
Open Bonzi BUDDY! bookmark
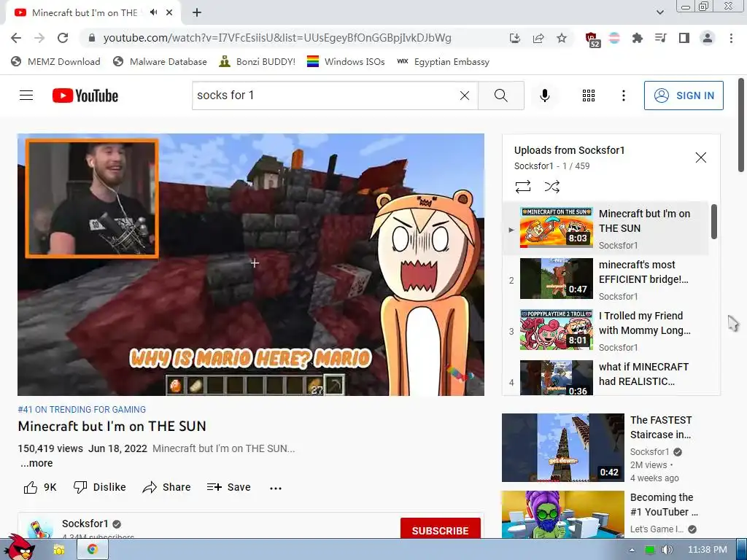[258, 61]
